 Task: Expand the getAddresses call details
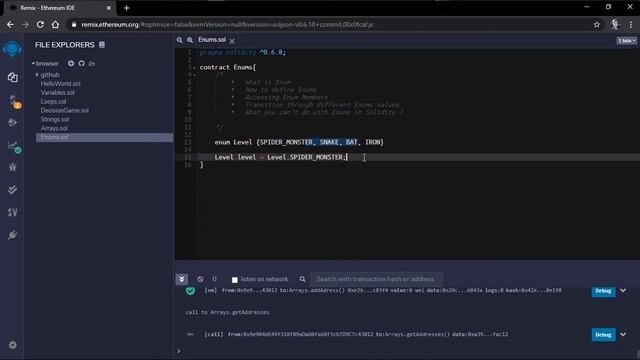tap(623, 334)
